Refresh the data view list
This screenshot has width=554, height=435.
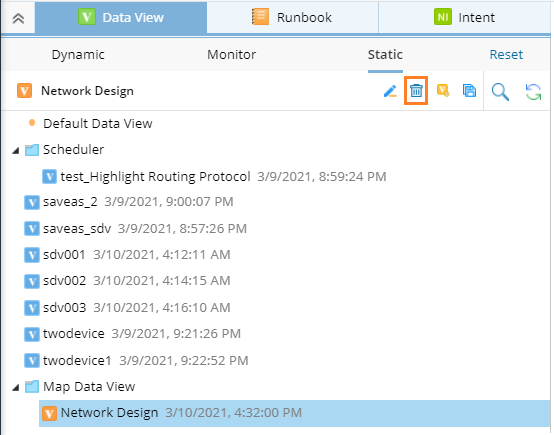533,92
